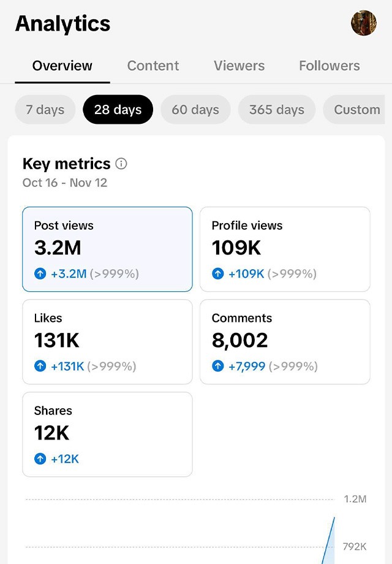
Task: Click the Post views up-arrow icon
Action: point(40,274)
